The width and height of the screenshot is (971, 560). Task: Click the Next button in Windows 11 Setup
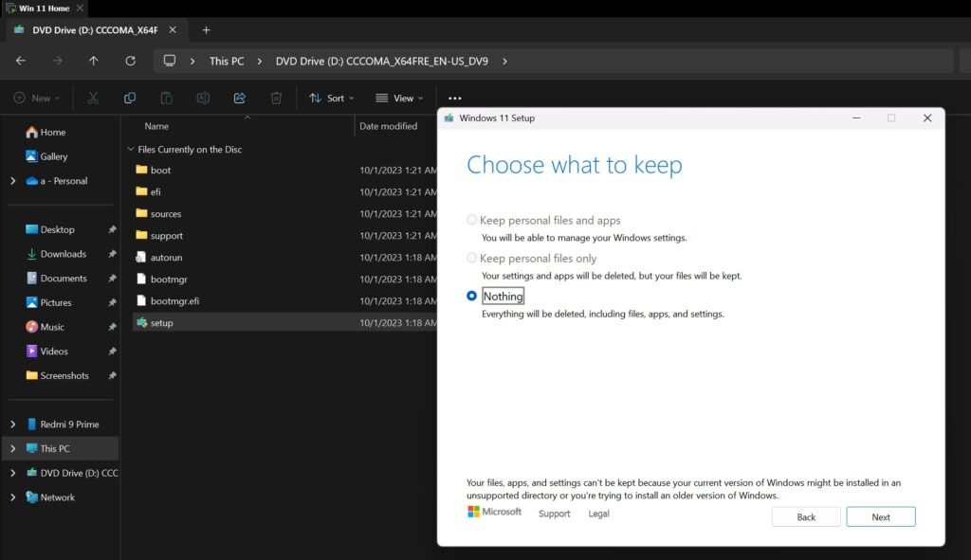[x=880, y=516]
